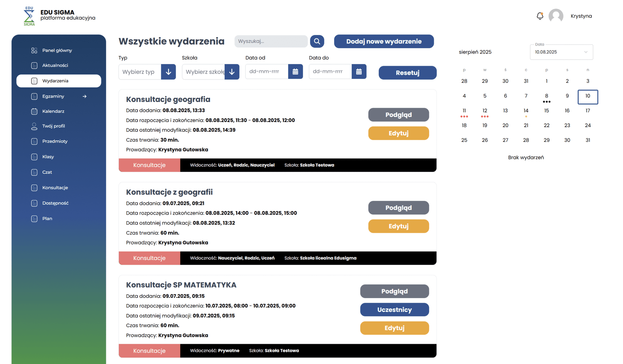Click the Kalendarz sidebar icon
Image resolution: width=623 pixels, height=364 pixels.
(x=34, y=111)
